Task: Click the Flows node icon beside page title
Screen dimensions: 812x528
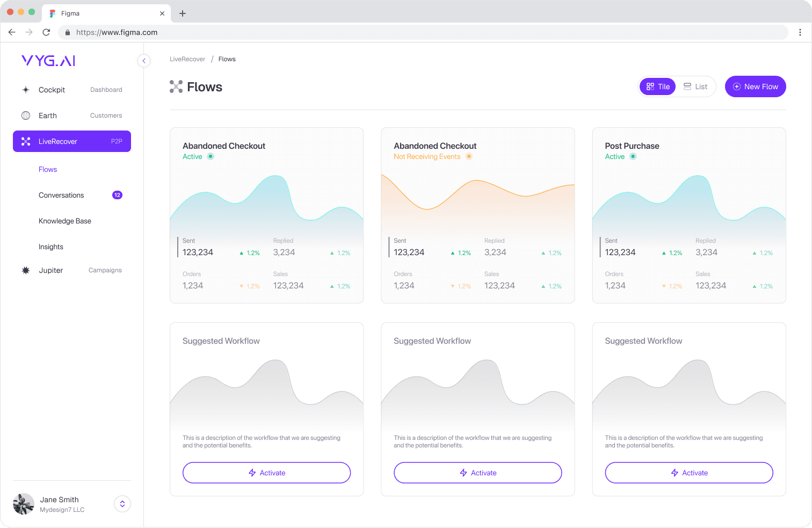Action: click(x=175, y=86)
